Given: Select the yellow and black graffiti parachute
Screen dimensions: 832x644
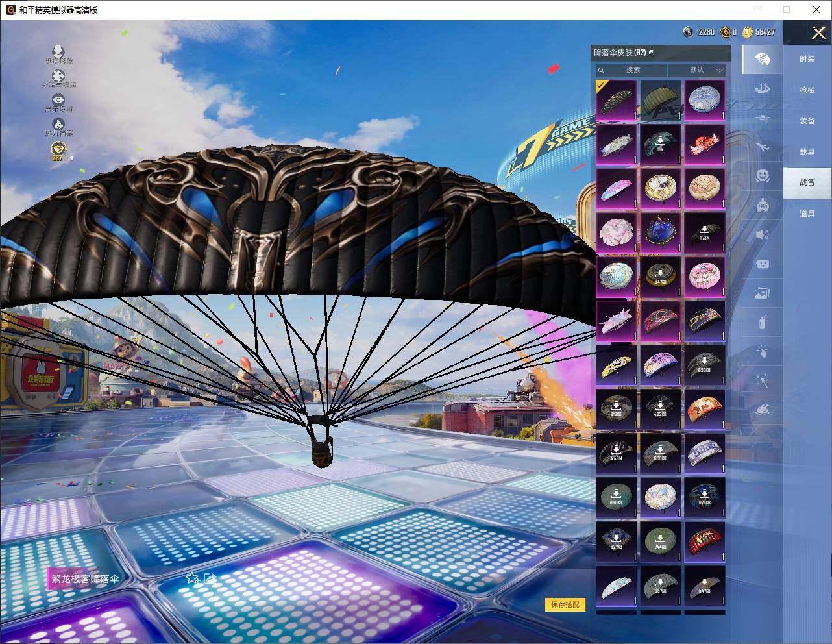Looking at the screenshot, I should (x=617, y=365).
